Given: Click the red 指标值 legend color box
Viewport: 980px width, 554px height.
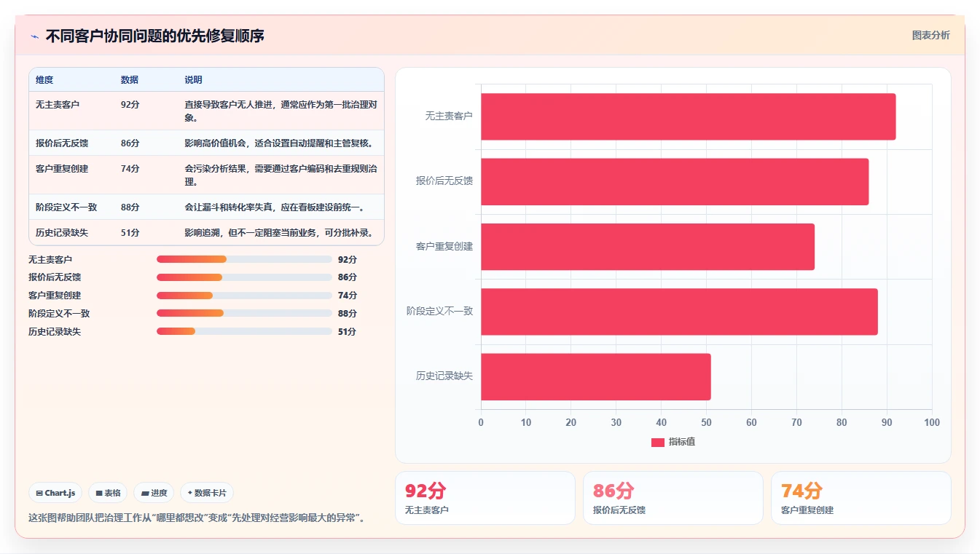Looking at the screenshot, I should coord(657,442).
